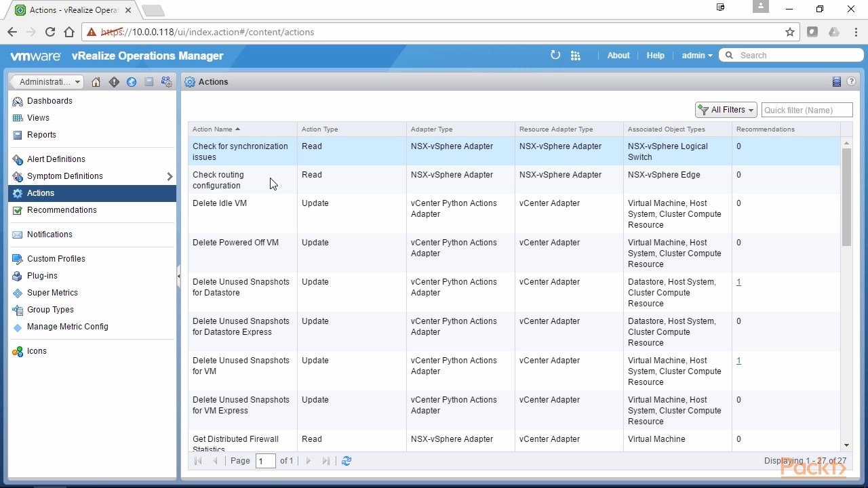Sort by Action Name column header
The width and height of the screenshot is (868, 488).
pyautogui.click(x=243, y=129)
